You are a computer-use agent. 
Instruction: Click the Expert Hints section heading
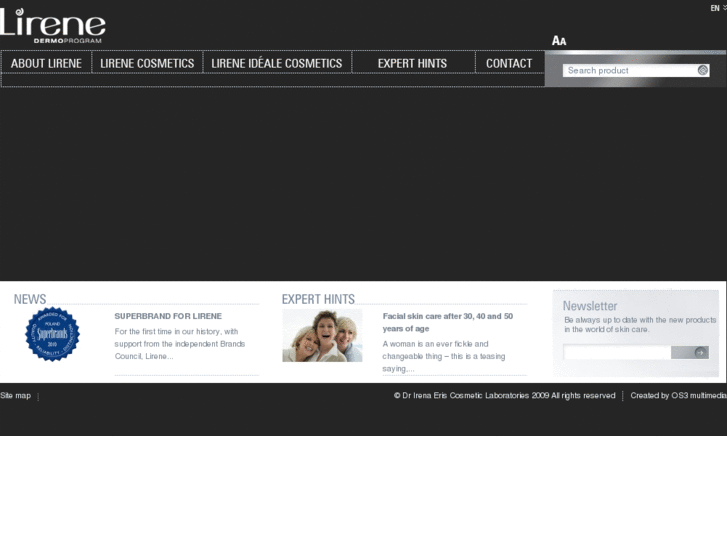pyautogui.click(x=318, y=299)
